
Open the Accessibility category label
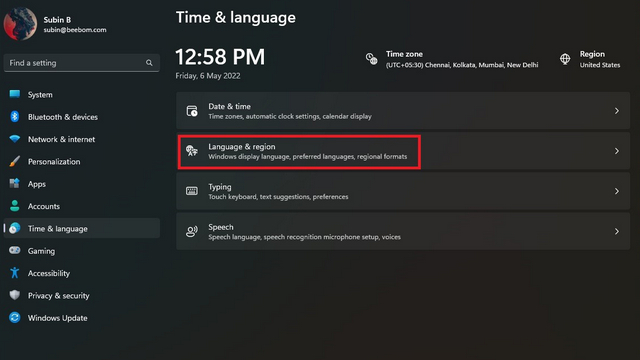tap(49, 273)
